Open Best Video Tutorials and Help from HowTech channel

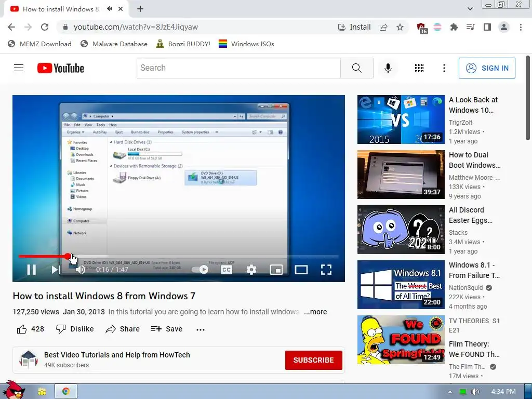click(x=117, y=355)
